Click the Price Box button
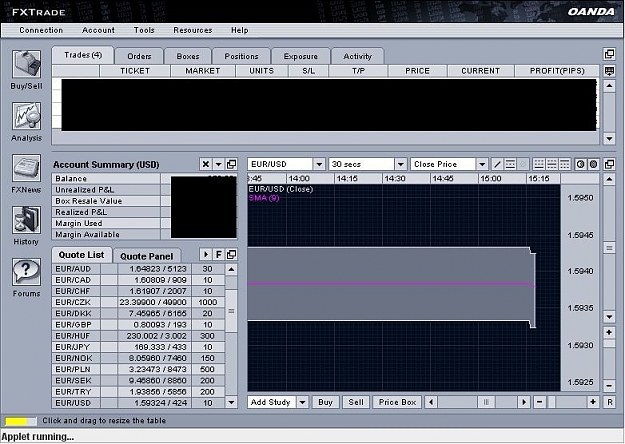Image resolution: width=625 pixels, height=444 pixels. tap(397, 402)
